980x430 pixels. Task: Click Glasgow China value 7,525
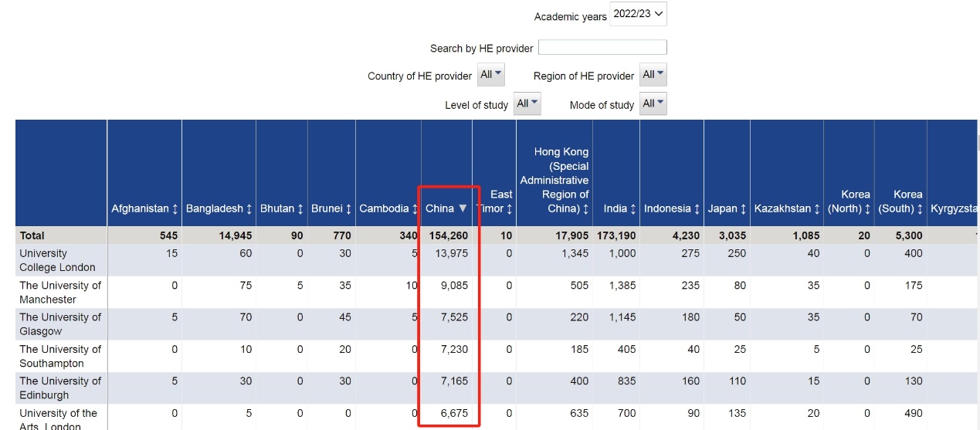click(454, 317)
